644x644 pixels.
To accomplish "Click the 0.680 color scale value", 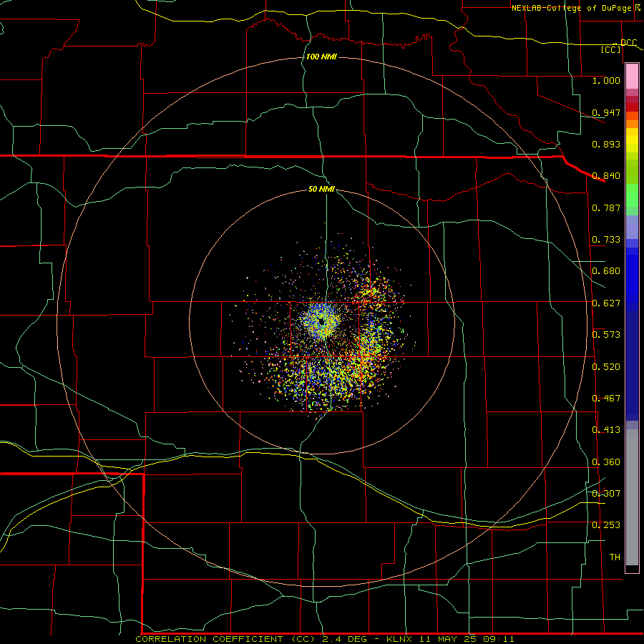I will tap(606, 271).
